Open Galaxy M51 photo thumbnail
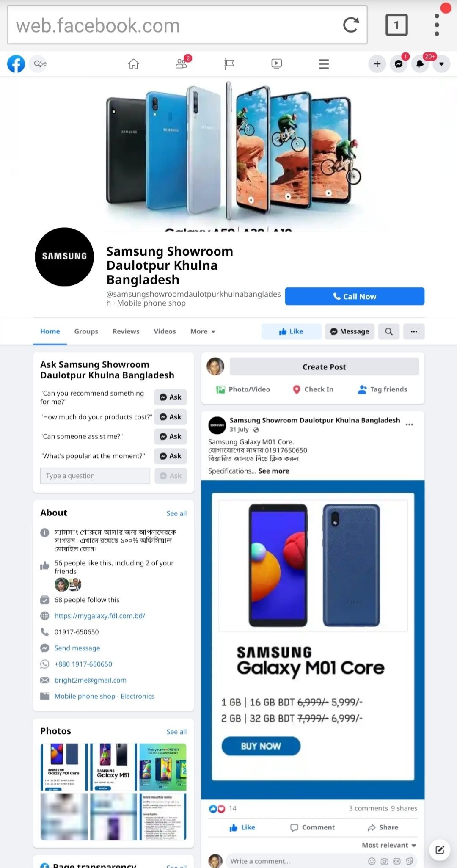This screenshot has width=457, height=868. [x=112, y=767]
